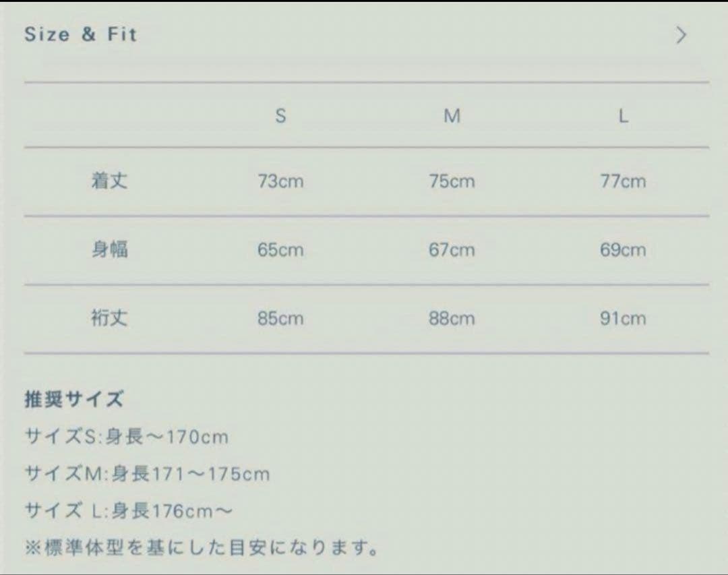This screenshot has width=728, height=575.
Task: Click the 身幅 row label
Action: [109, 250]
